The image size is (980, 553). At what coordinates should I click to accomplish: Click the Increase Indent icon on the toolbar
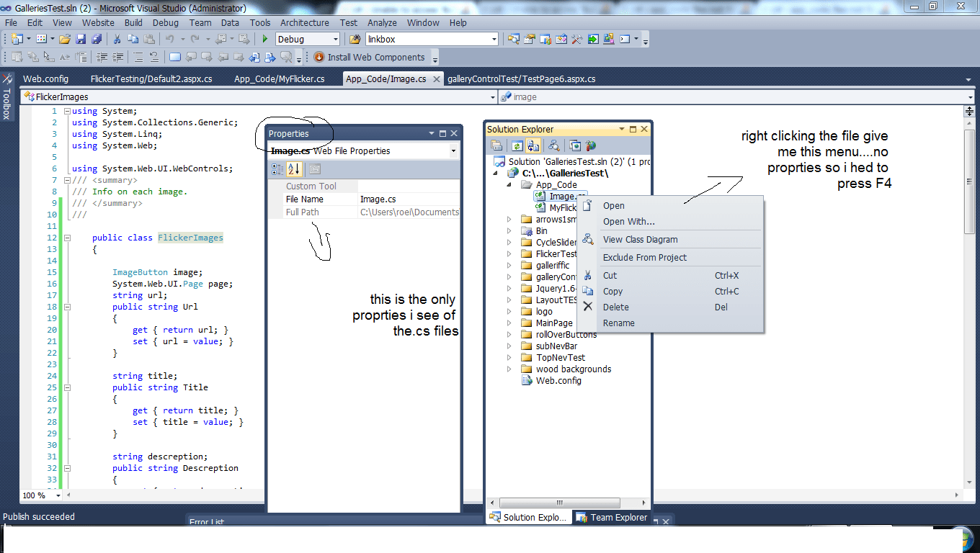pos(117,56)
